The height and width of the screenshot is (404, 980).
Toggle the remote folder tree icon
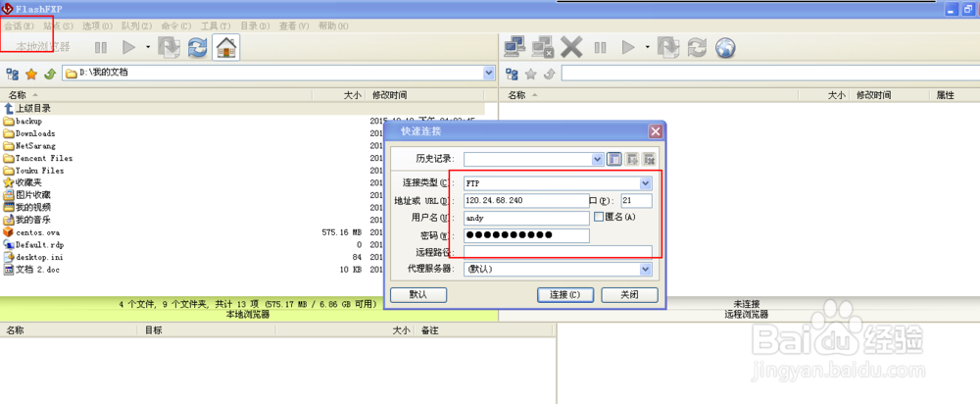[512, 75]
